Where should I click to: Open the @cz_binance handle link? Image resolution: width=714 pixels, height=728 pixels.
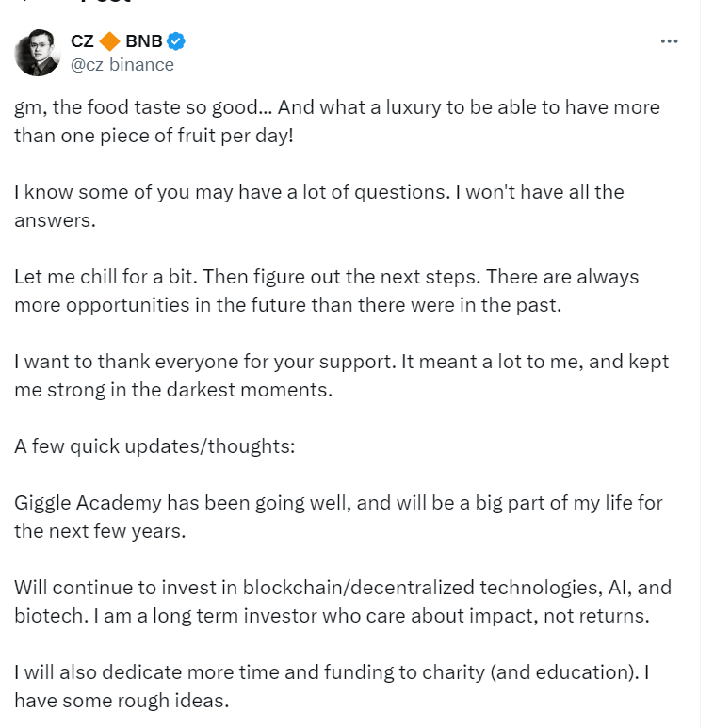click(x=122, y=64)
